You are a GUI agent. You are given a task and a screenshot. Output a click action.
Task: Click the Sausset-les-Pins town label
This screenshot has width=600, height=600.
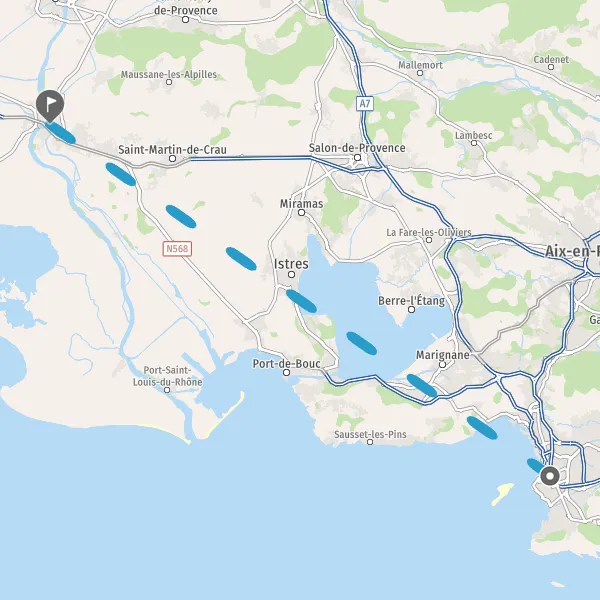pos(370,434)
